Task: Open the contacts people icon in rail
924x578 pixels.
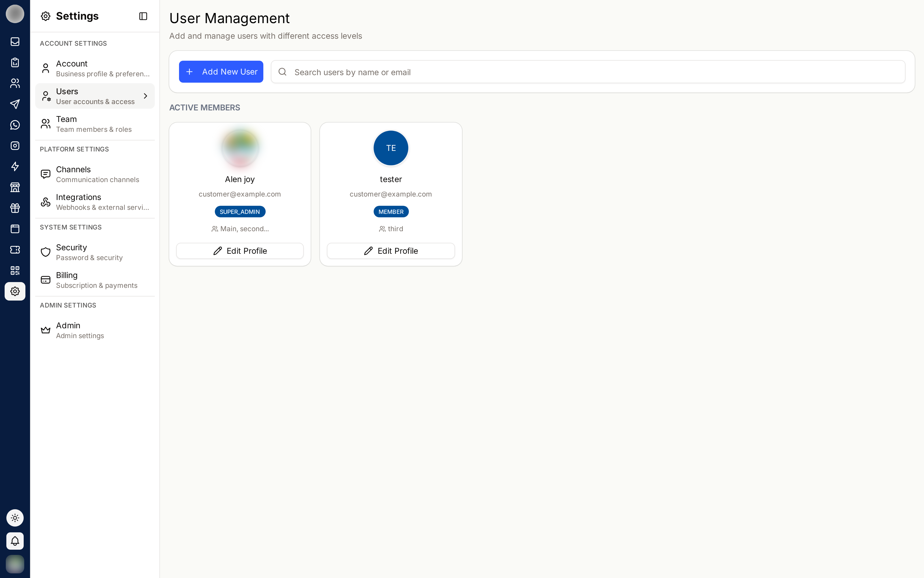Action: tap(15, 83)
